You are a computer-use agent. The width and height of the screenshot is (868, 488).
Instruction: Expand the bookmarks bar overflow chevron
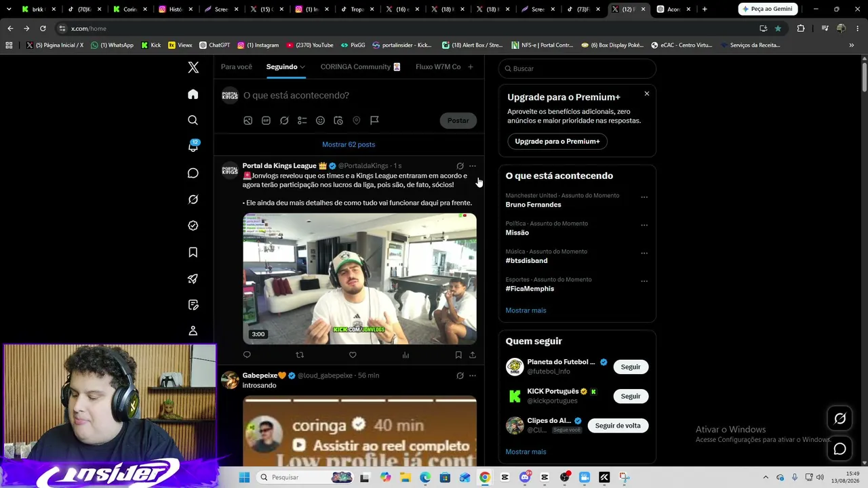[852, 45]
